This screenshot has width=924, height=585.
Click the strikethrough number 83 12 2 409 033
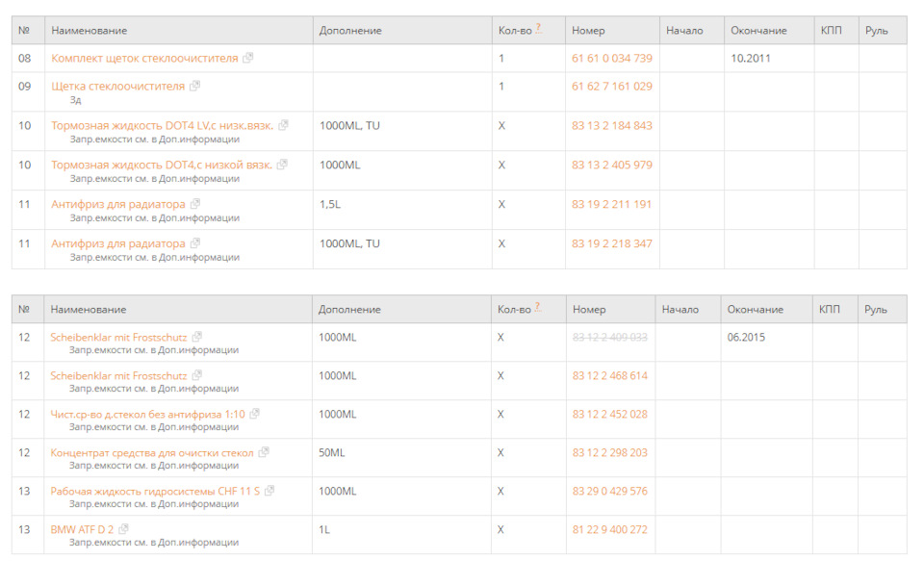click(x=609, y=337)
